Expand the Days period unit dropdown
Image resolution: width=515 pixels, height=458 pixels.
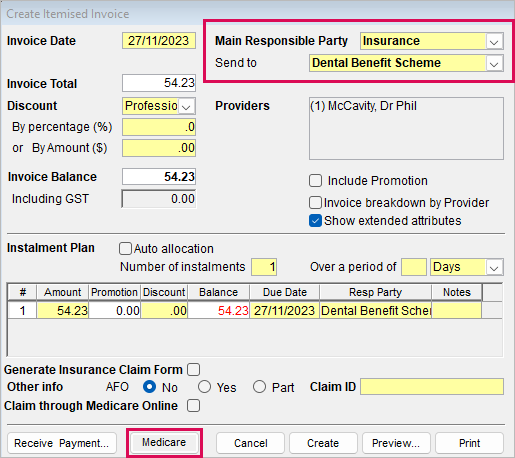tap(494, 267)
